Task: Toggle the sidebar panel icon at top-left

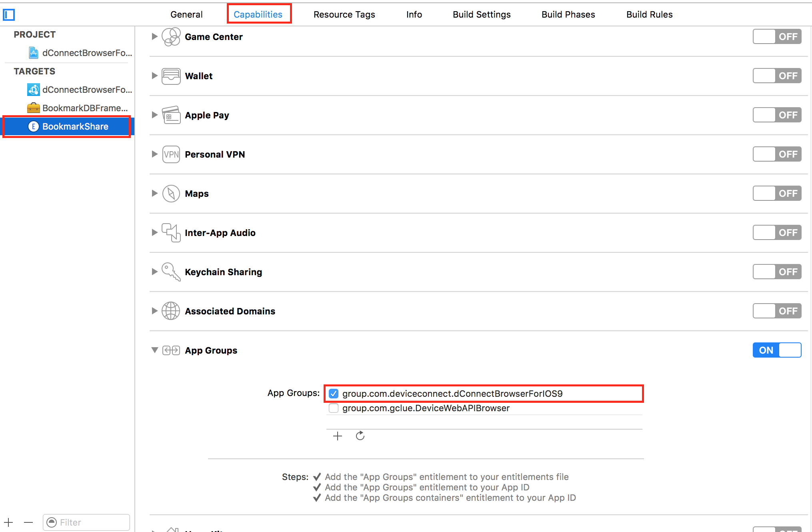Action: pos(9,15)
